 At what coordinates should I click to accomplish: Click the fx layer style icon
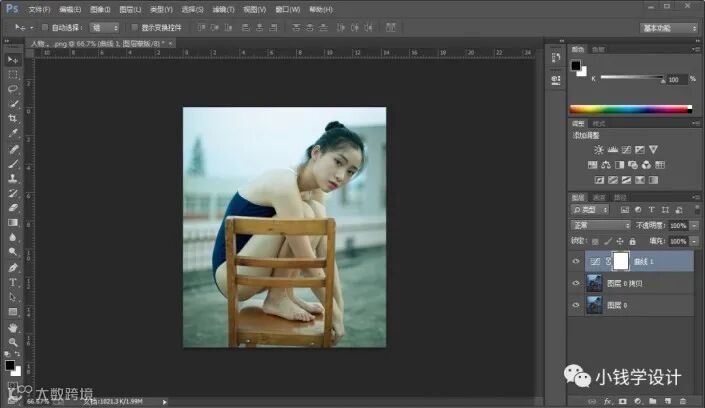click(607, 401)
